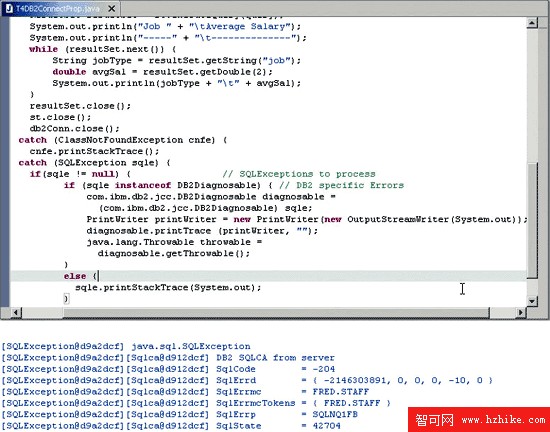Click the vertical scrollbar thumb

click(532, 220)
